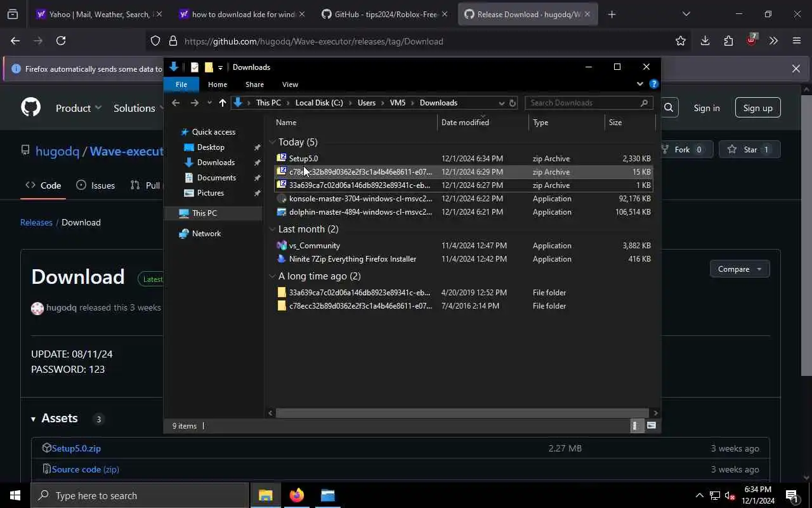Collapse A long time ago group
This screenshot has width=812, height=508.
point(272,276)
